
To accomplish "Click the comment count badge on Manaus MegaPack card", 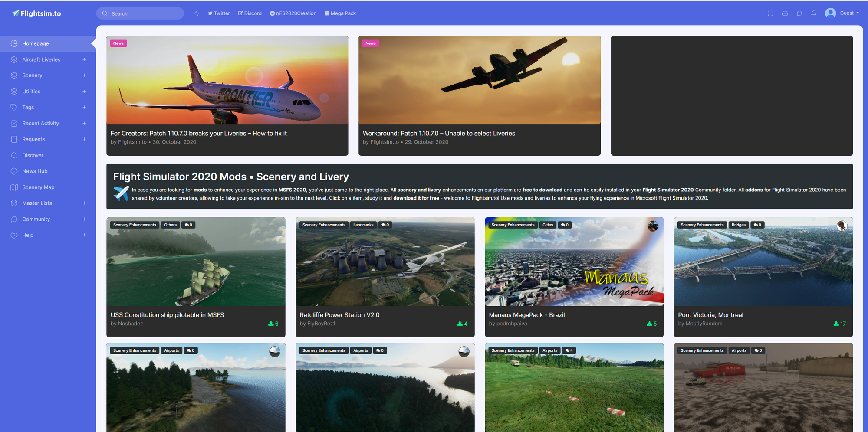I will click(x=565, y=225).
